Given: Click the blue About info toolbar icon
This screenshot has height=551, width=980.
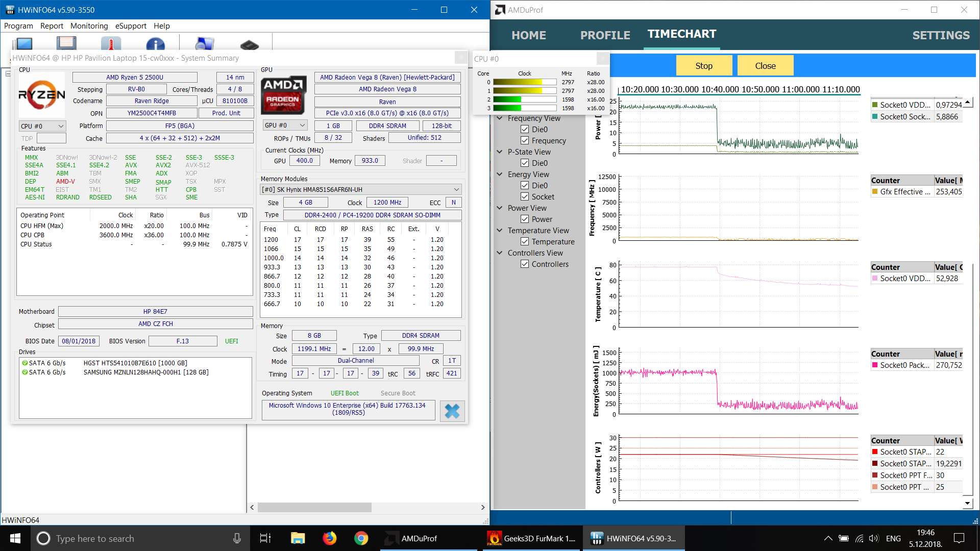Looking at the screenshot, I should coord(155,44).
